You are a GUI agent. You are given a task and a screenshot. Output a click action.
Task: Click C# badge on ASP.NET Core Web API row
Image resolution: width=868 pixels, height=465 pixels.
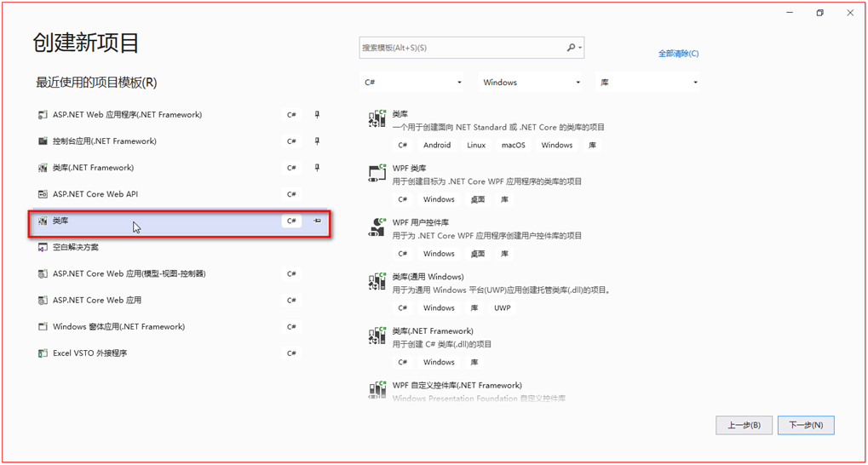(x=291, y=194)
